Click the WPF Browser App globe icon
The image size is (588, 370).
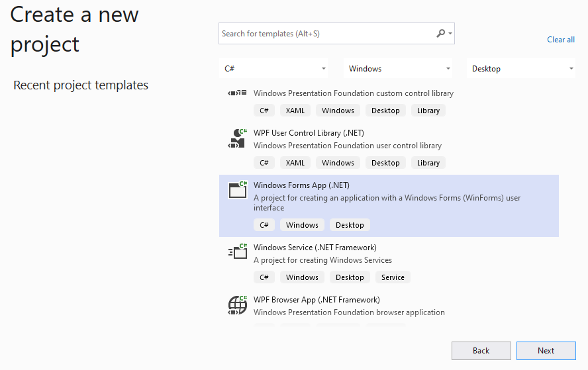click(x=238, y=304)
